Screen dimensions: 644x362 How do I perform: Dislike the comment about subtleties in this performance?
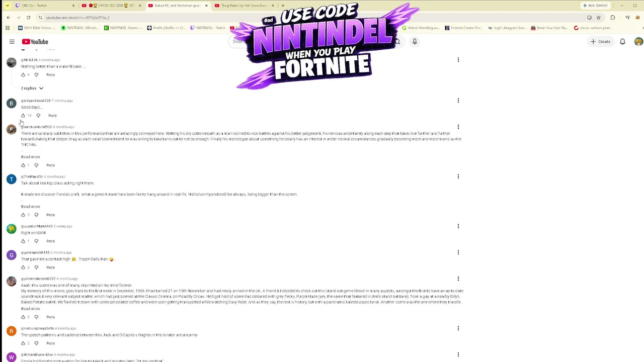click(x=36, y=165)
